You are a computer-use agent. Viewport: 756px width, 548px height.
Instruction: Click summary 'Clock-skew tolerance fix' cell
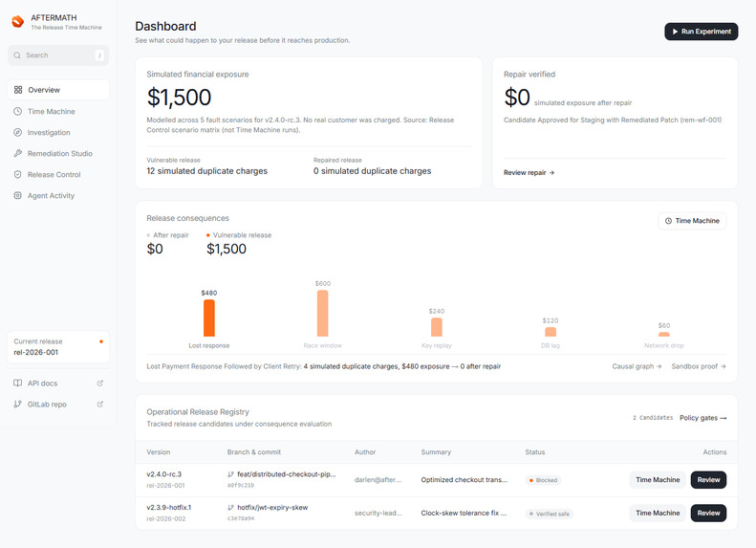pos(464,513)
